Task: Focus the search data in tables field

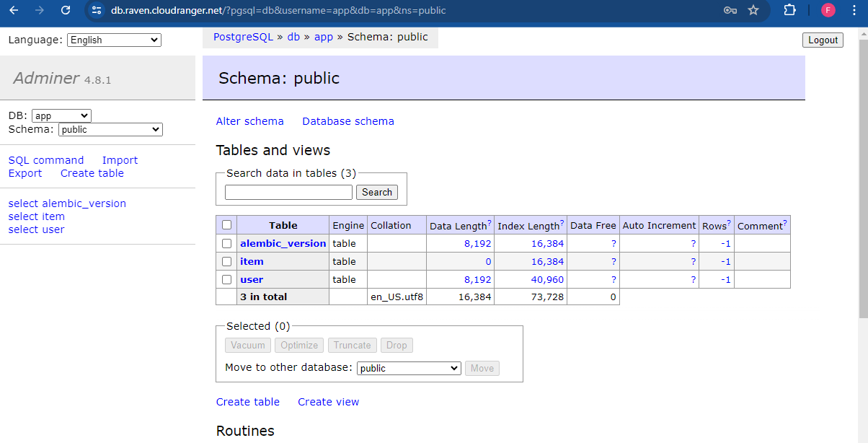Action: click(288, 192)
